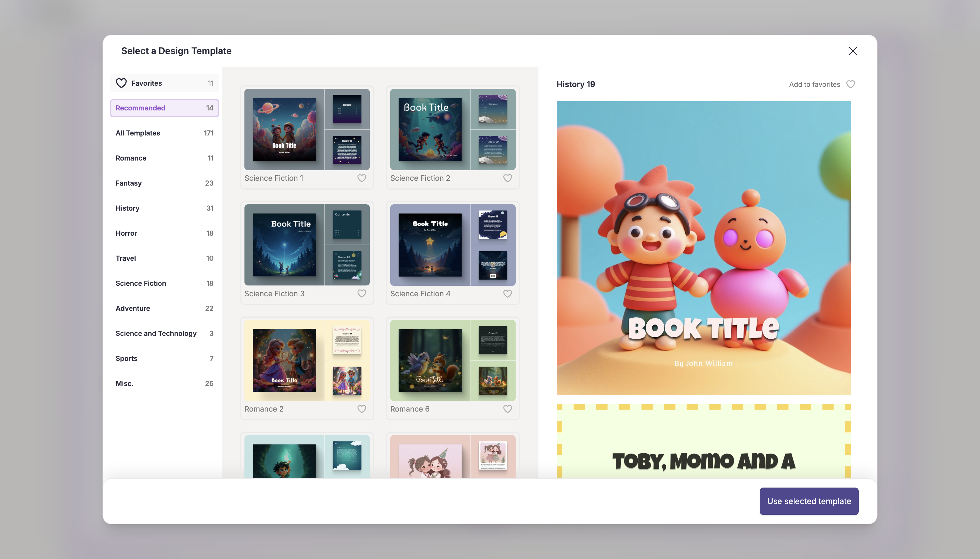Open the Misc. category
The width and height of the screenshot is (980, 559).
coord(164,384)
